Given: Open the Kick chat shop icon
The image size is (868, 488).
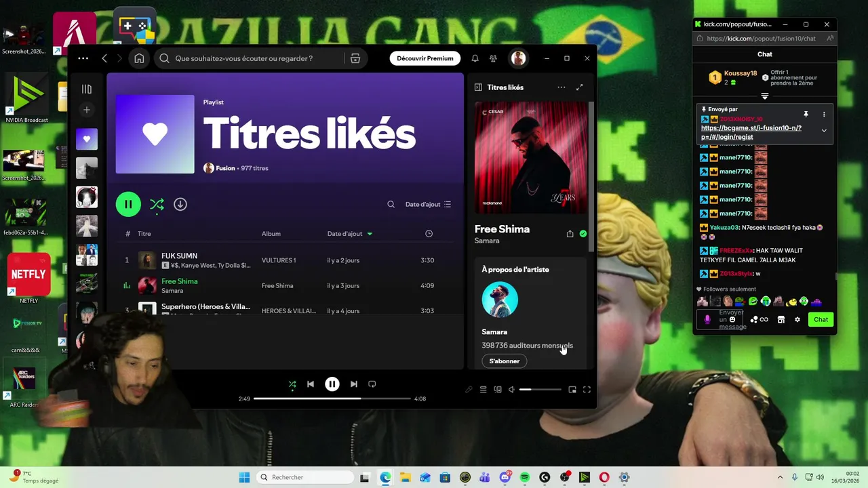Looking at the screenshot, I should (x=781, y=320).
